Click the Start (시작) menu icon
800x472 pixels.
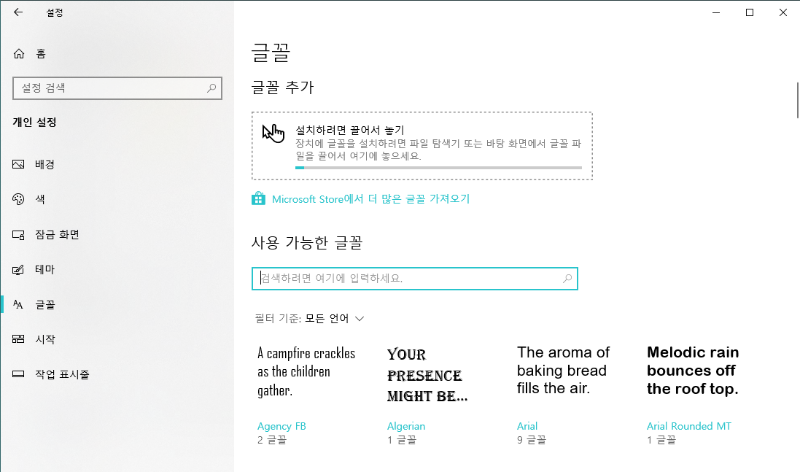coord(17,339)
